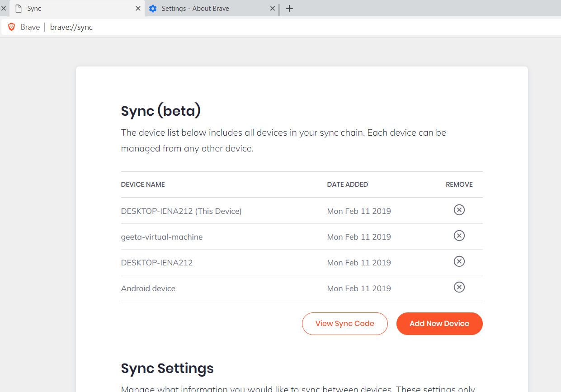Switch to the Sync tab
Screen dimensions: 561x392
click(x=77, y=9)
